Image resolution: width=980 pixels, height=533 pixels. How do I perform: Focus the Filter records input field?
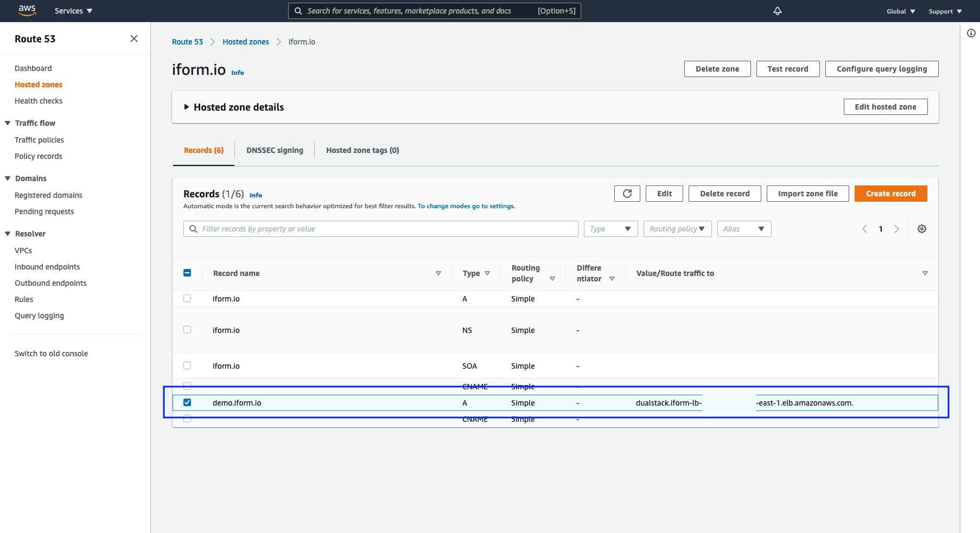coord(381,229)
